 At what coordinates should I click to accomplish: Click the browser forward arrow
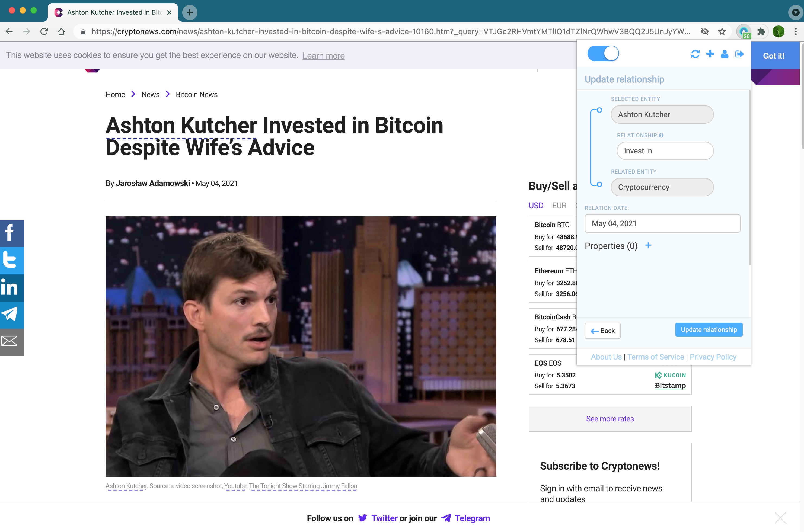pyautogui.click(x=27, y=31)
